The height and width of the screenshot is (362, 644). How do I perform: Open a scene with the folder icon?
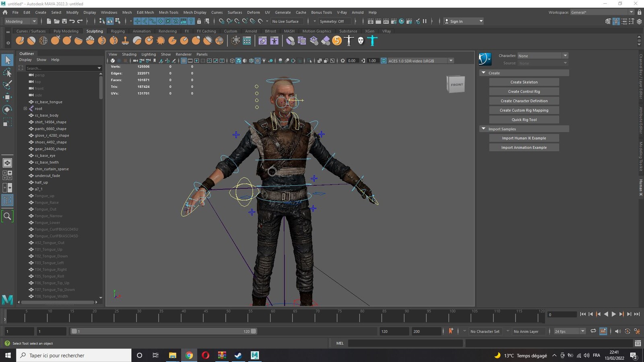(x=57, y=21)
